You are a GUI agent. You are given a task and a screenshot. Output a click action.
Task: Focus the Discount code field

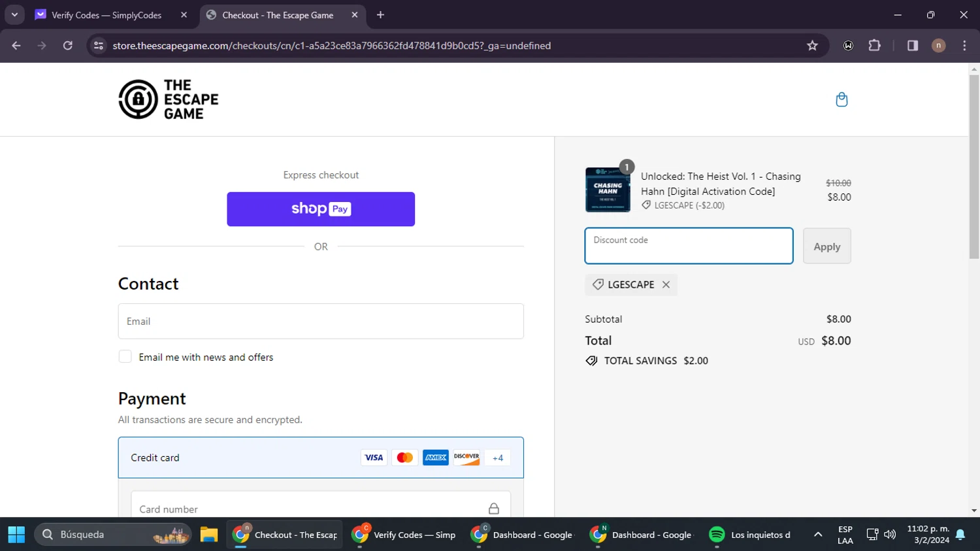tap(689, 246)
